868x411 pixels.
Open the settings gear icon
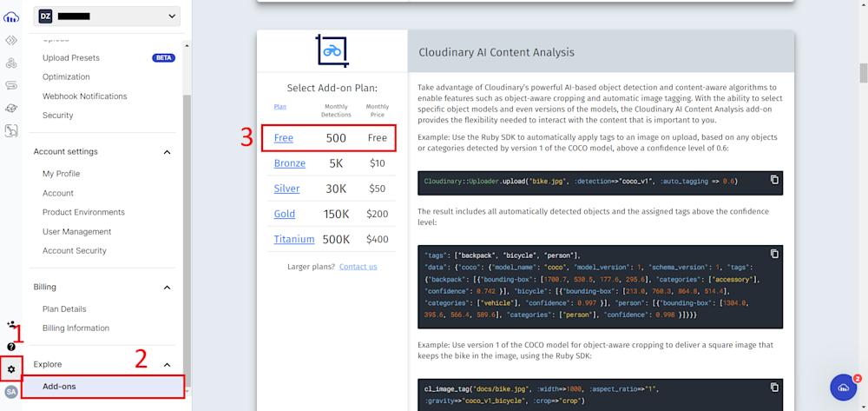pyautogui.click(x=11, y=369)
